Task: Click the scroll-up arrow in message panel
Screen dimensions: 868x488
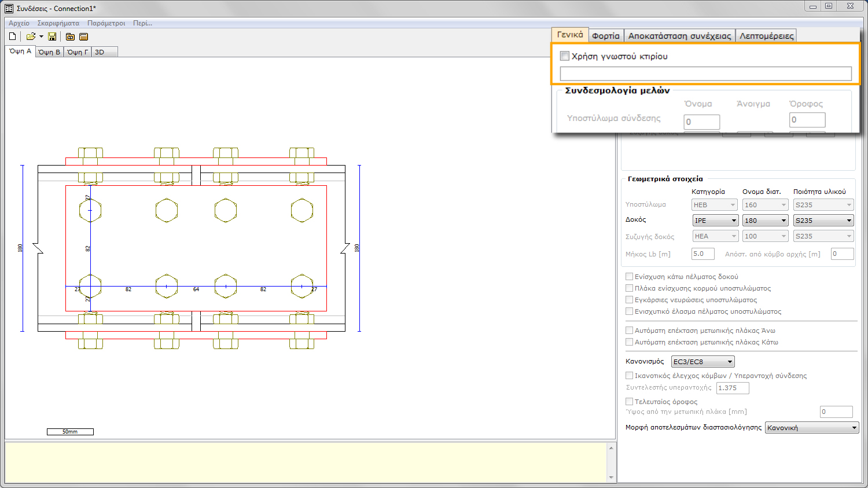Action: point(611,447)
